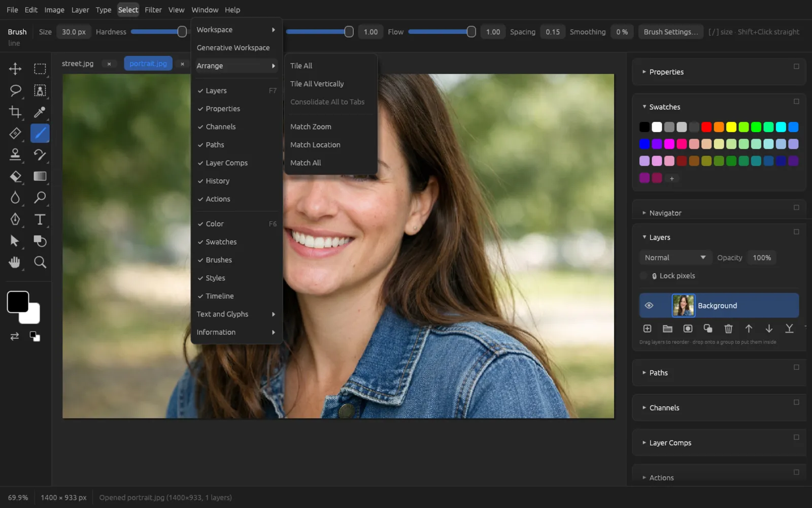
Task: Pick the red color swatch
Action: coord(706,127)
